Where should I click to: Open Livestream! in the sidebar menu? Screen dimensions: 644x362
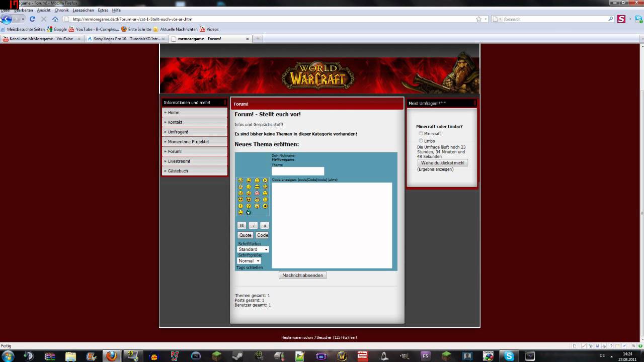(195, 161)
